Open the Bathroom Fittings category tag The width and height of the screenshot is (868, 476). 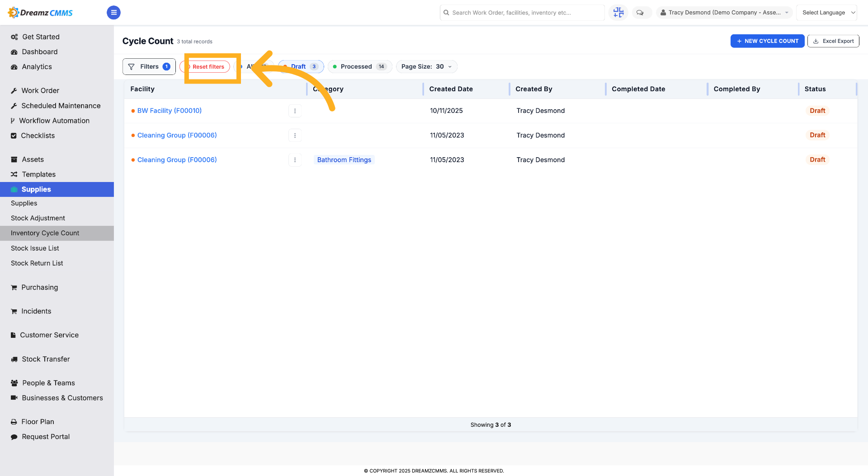[344, 160]
